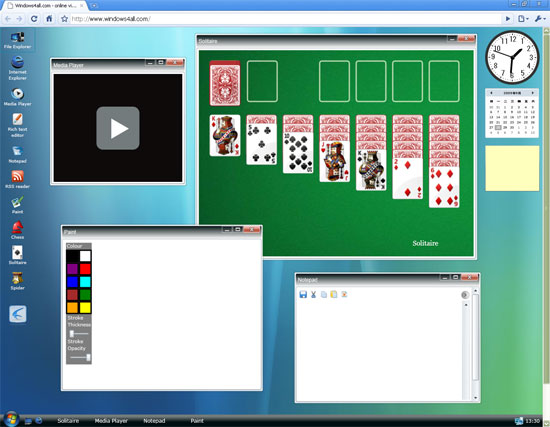Select the green colour swatch in Paint
550x427 pixels.
pos(85,295)
